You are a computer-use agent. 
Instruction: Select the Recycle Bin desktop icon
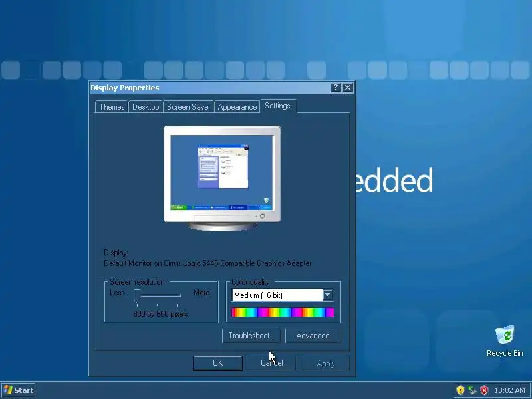click(x=505, y=340)
